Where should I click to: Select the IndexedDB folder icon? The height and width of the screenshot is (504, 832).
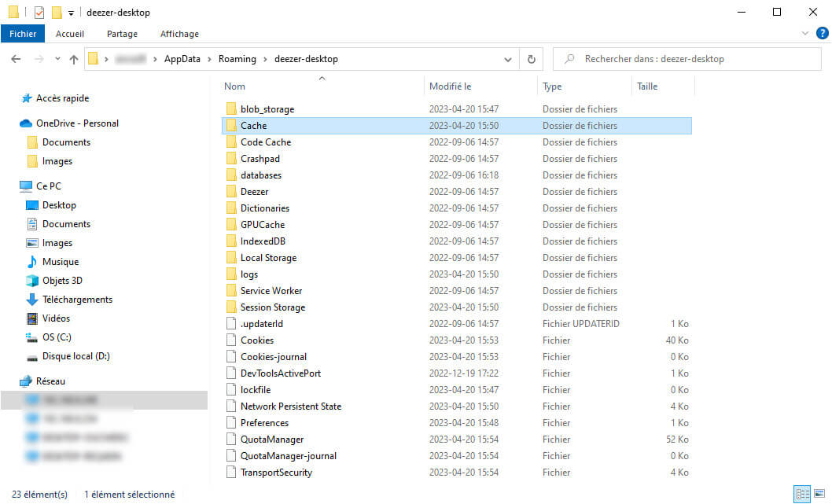coord(231,241)
